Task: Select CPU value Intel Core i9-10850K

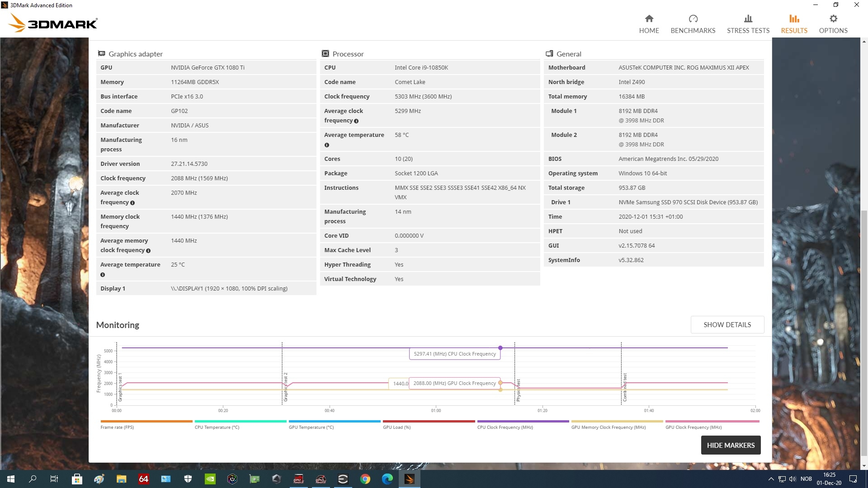Action: (x=421, y=68)
